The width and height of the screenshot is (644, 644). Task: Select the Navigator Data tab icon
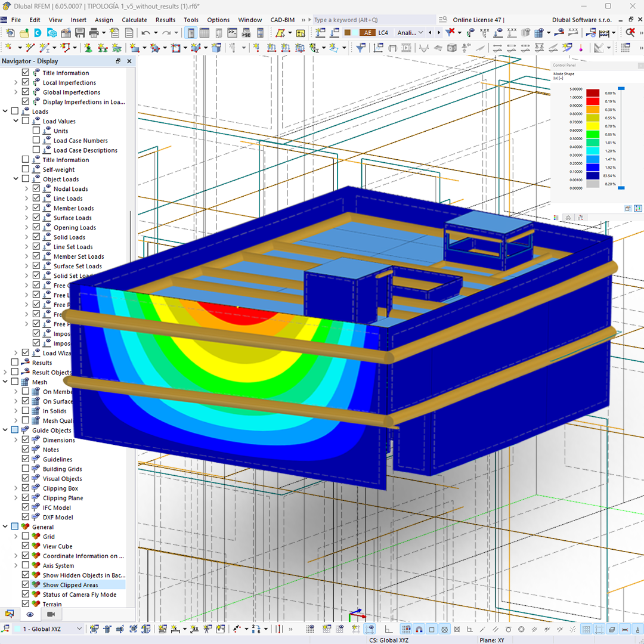(x=10, y=614)
